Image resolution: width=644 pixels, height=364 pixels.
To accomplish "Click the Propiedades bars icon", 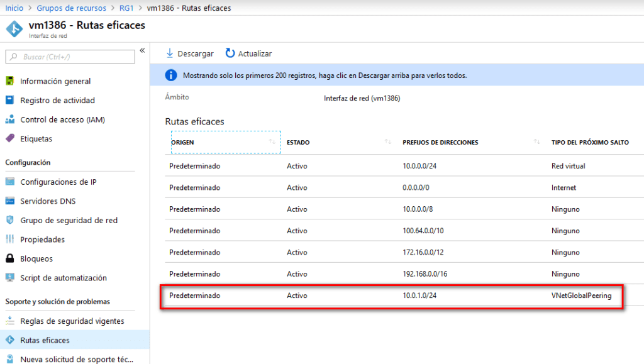I will pos(10,239).
